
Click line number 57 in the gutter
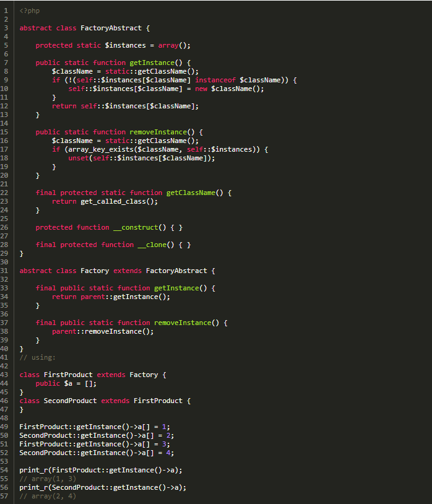(x=5, y=496)
